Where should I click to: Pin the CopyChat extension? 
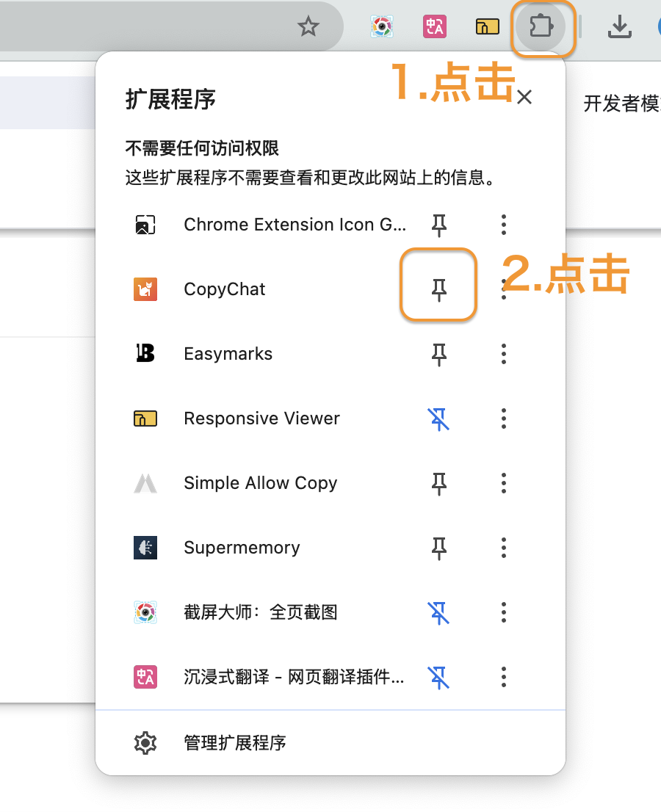(x=438, y=289)
